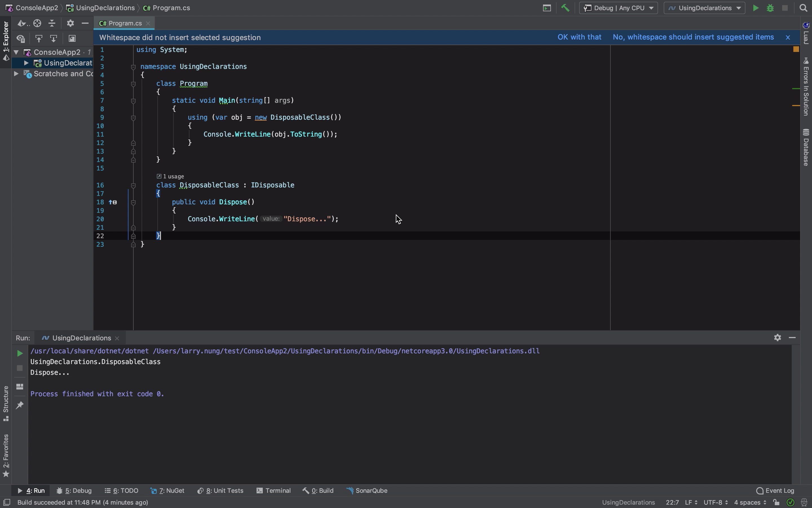Close the Program.cs editor tab

point(148,23)
